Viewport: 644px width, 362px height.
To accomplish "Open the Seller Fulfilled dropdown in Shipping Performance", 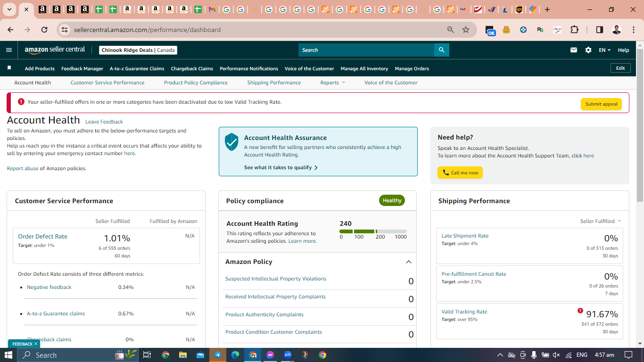I will pos(601,221).
